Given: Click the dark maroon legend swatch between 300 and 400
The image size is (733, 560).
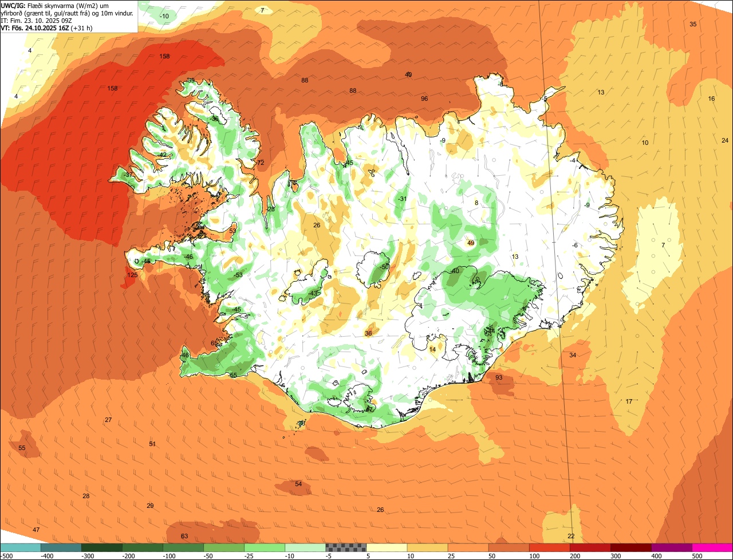Looking at the screenshot, I should point(631,548).
